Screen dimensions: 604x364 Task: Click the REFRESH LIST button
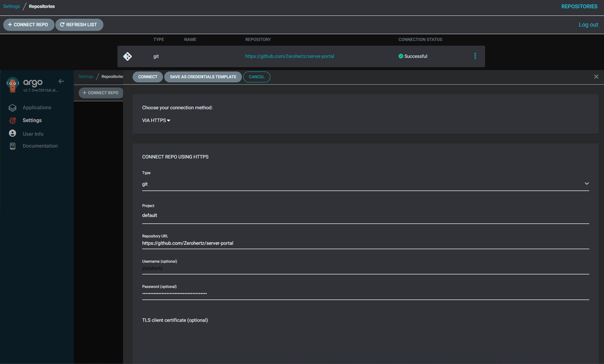pos(79,25)
